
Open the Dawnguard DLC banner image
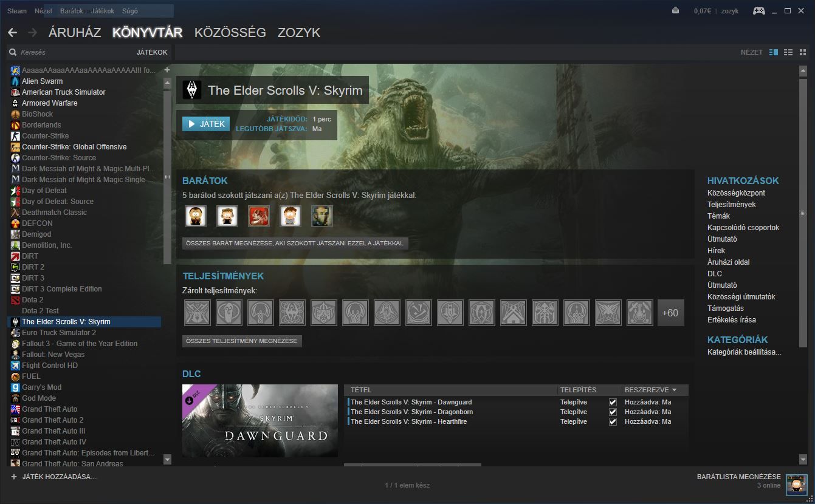point(260,420)
